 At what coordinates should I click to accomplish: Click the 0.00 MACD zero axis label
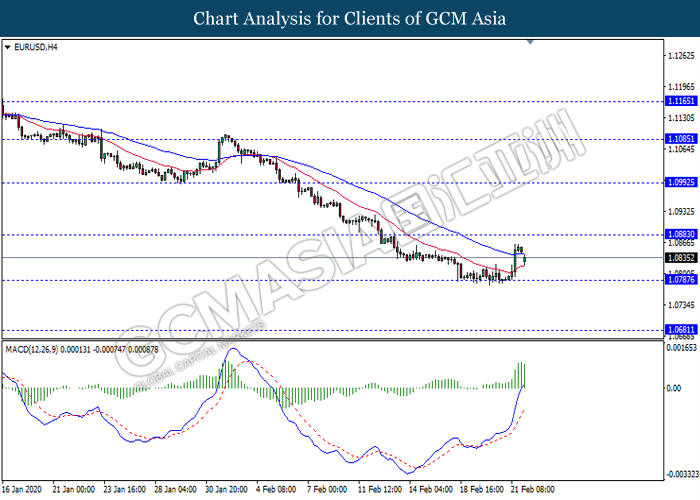(x=675, y=387)
